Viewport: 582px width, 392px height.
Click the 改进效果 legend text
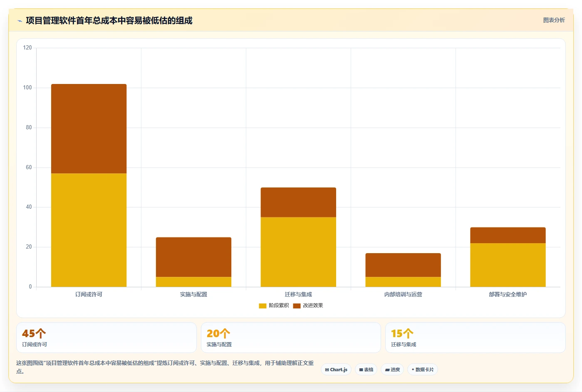click(x=313, y=306)
